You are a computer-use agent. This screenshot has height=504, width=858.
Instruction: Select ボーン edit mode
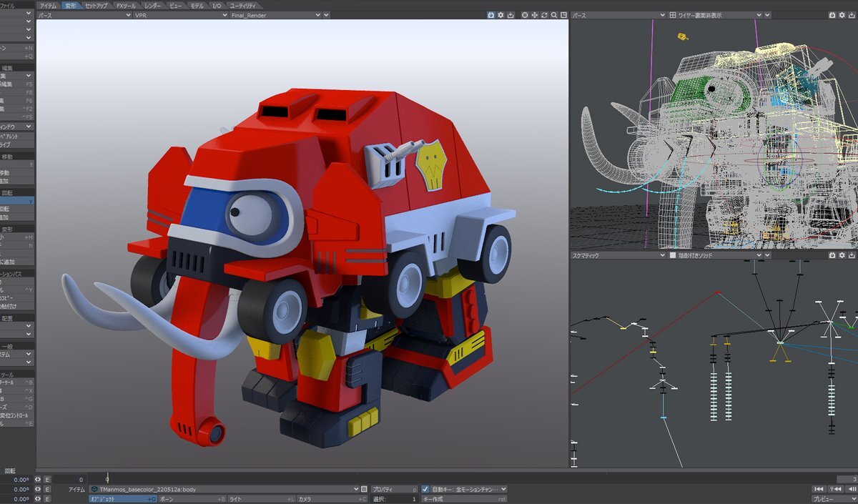[x=192, y=499]
